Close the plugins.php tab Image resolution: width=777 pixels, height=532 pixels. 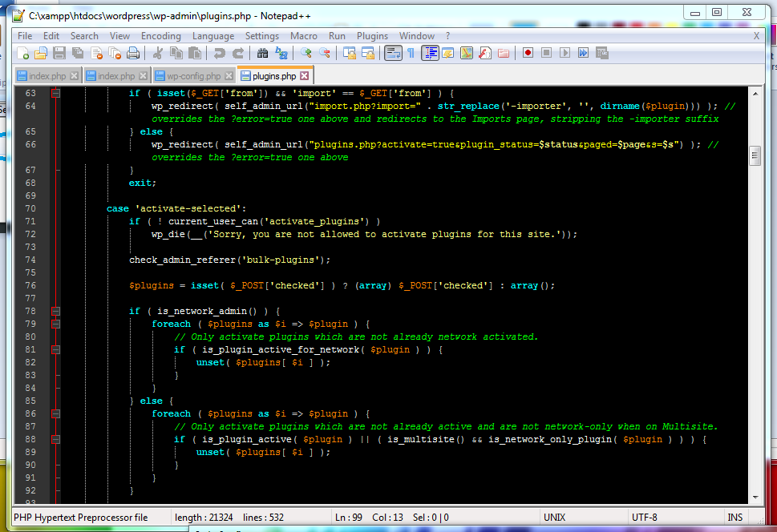pyautogui.click(x=305, y=73)
